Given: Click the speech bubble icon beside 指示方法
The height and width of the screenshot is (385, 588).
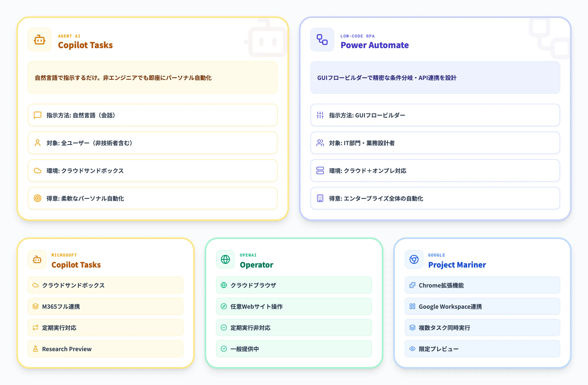Looking at the screenshot, I should click(x=37, y=115).
